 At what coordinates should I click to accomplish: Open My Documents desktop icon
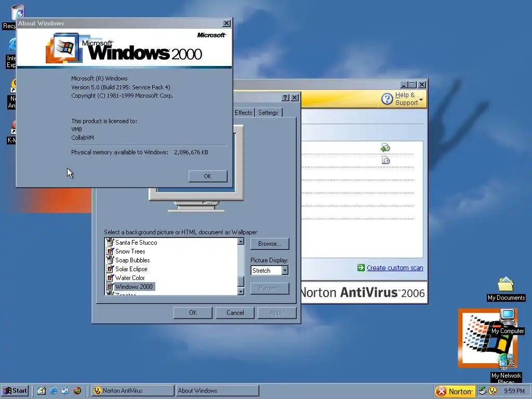pos(506,289)
